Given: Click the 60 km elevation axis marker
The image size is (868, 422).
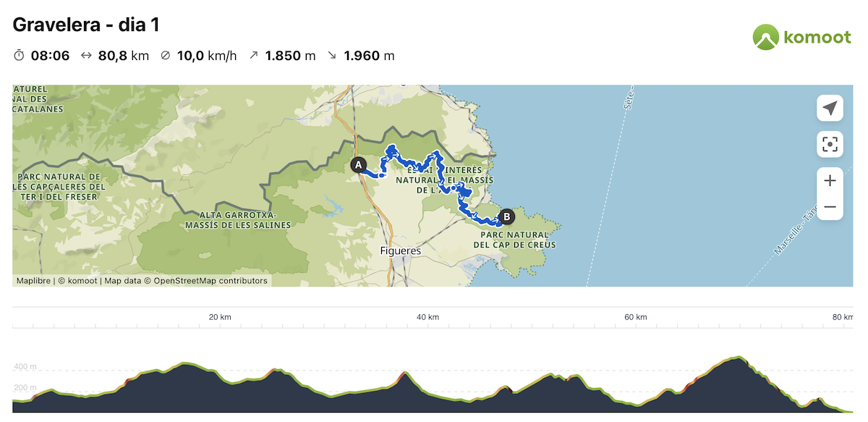Looking at the screenshot, I should 634,317.
